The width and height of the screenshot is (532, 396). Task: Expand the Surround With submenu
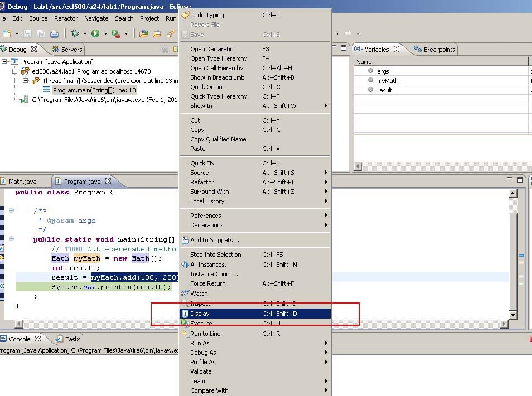255,192
